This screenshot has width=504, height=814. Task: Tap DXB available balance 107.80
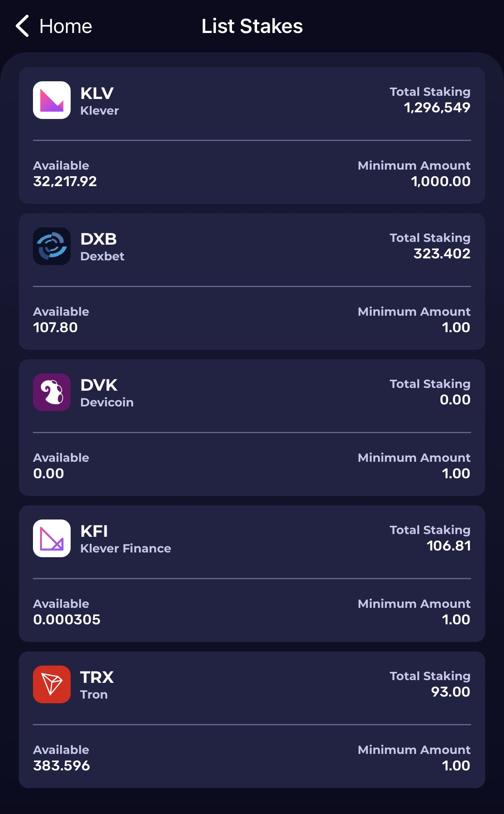coord(55,327)
